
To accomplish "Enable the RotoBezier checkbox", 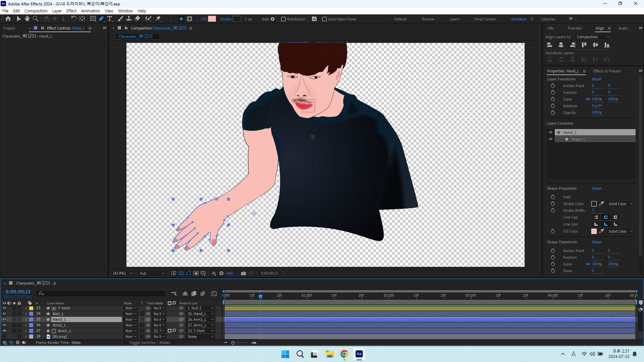I will (283, 19).
